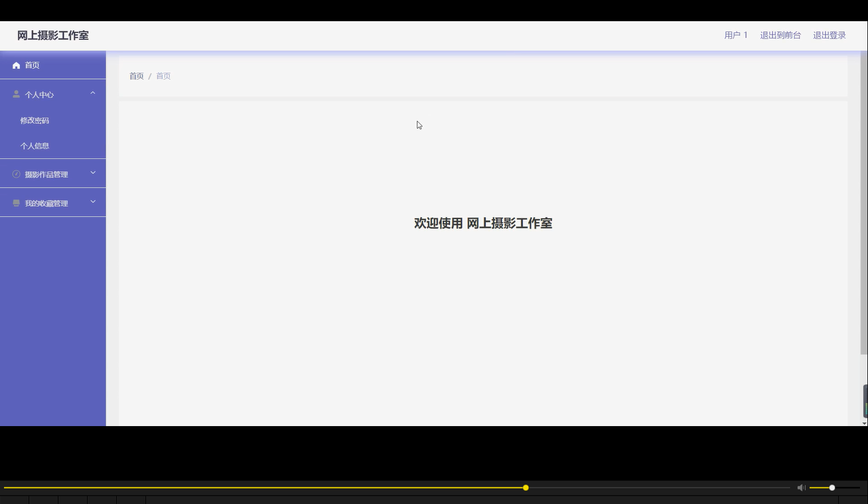Open the 个人信息 page
Viewport: 868px width, 504px height.
click(34, 145)
